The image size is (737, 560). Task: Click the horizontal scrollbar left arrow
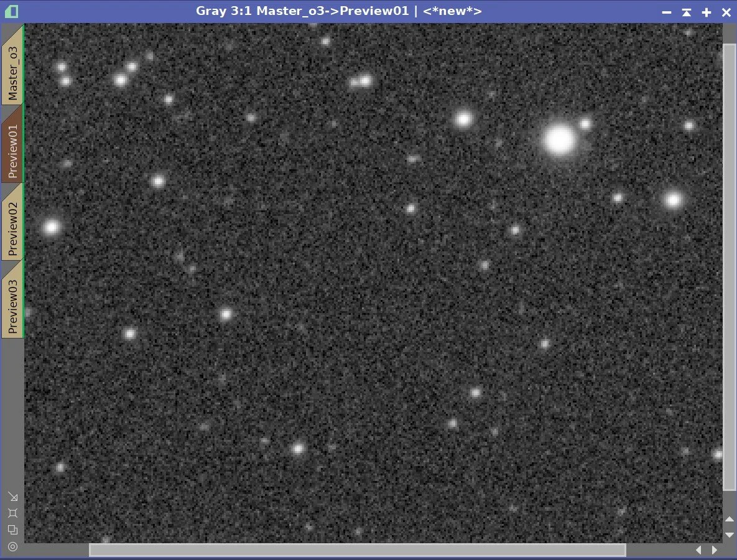(698, 549)
